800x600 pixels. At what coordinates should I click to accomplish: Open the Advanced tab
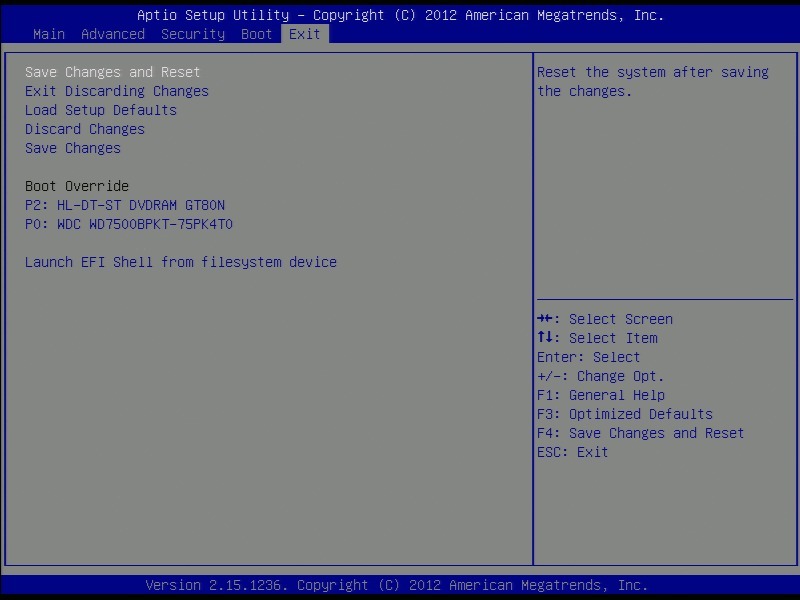pos(113,34)
